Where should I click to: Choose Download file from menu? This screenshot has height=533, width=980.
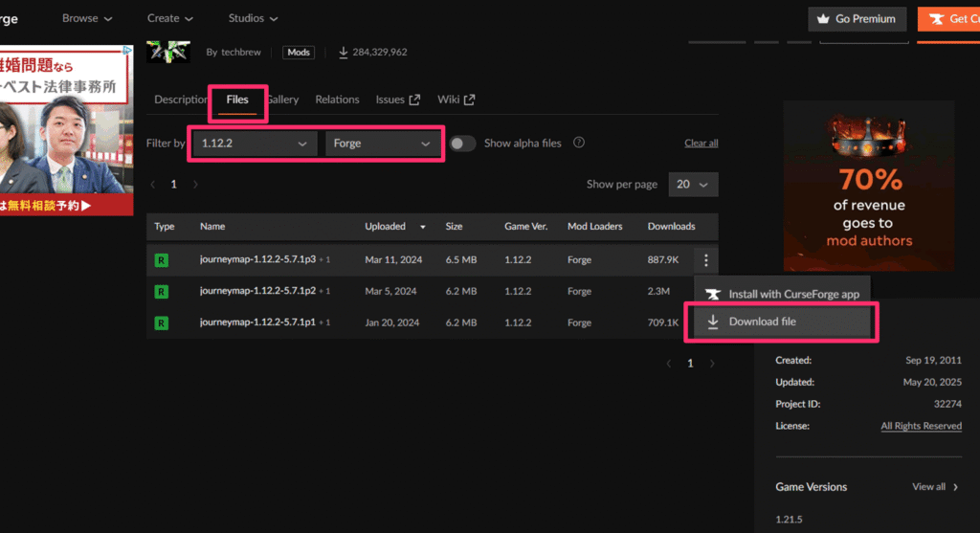(x=782, y=322)
